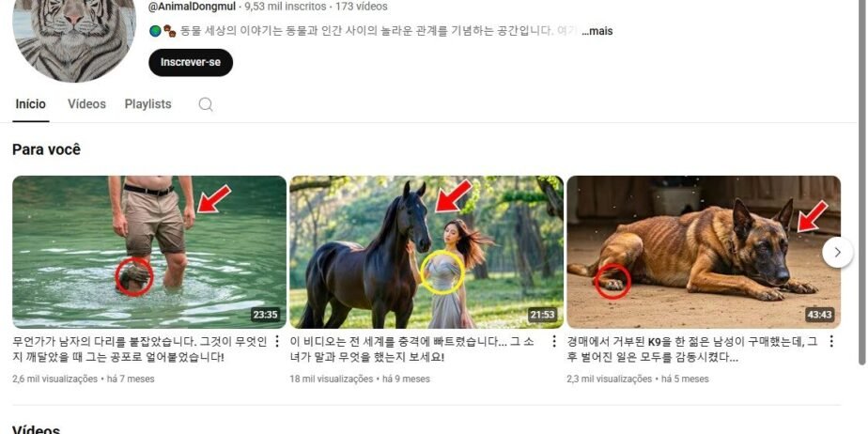Expand channel description with ...mais

pyautogui.click(x=597, y=31)
